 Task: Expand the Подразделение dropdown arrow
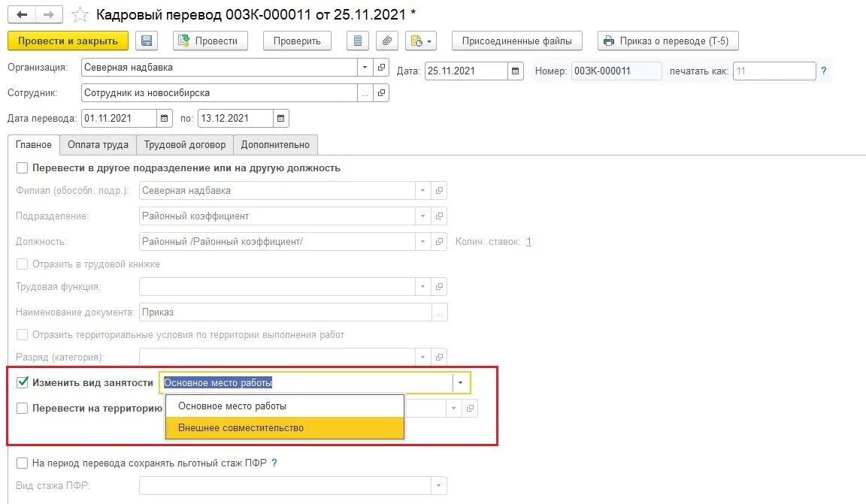(x=422, y=216)
